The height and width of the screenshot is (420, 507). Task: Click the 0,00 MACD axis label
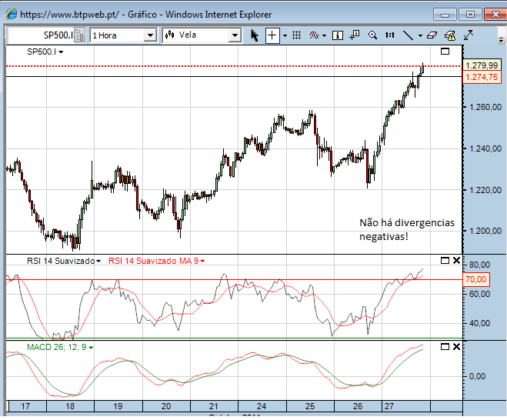click(477, 376)
